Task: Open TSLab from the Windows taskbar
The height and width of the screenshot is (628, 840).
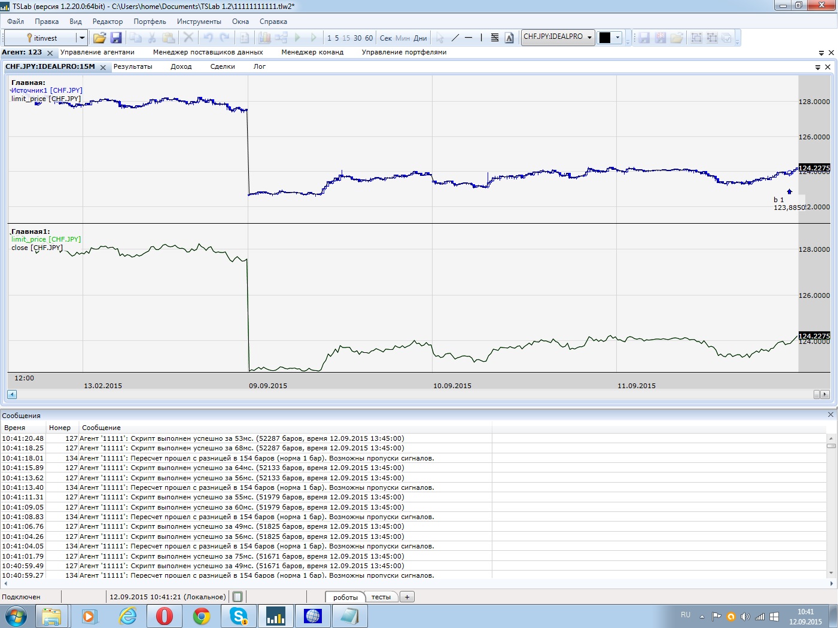Action: (276, 615)
